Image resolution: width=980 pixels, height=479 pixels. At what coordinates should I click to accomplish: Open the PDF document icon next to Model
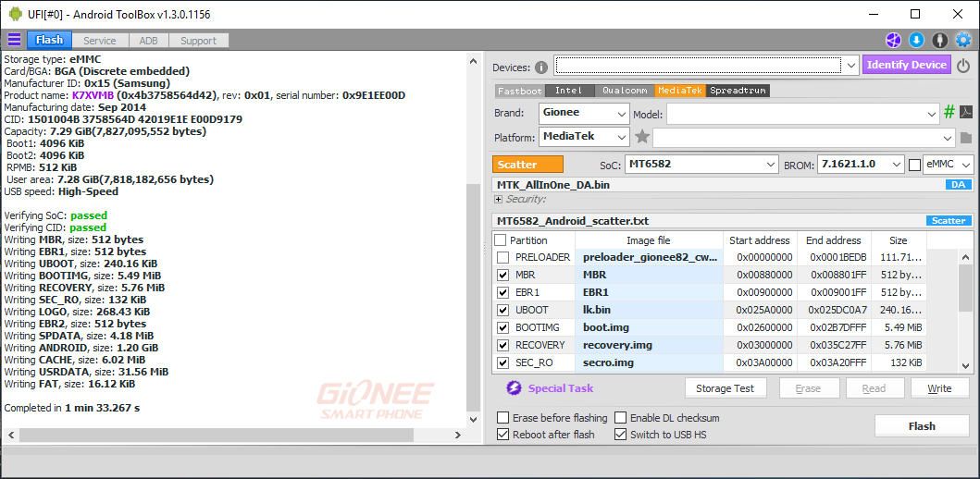(965, 113)
